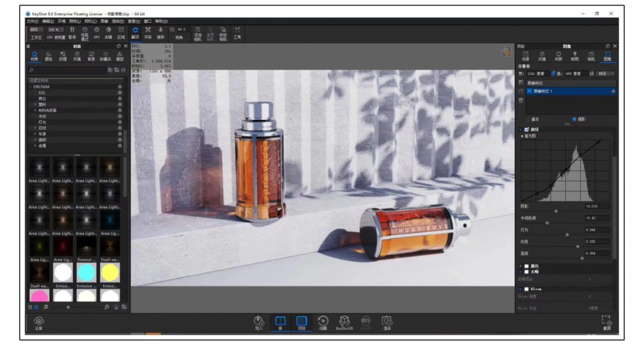Image resolution: width=644 pixels, height=345 pixels.
Task: Toggle the resolution lock next to 预设
Action: (x=592, y=73)
